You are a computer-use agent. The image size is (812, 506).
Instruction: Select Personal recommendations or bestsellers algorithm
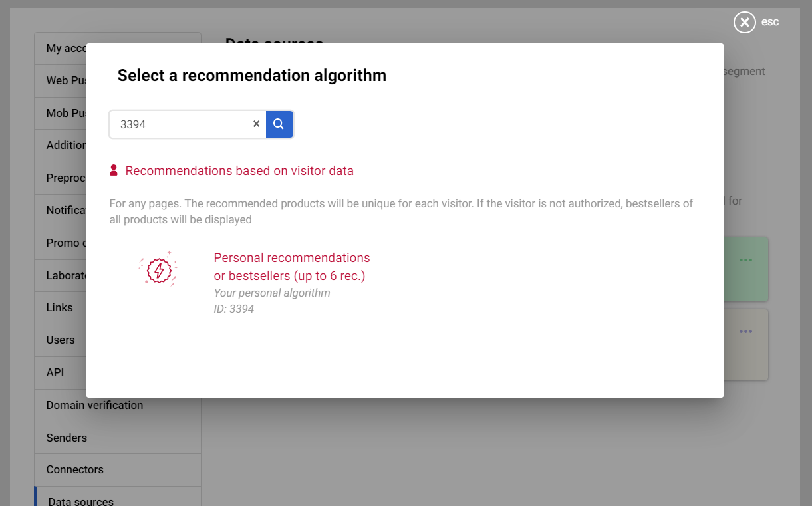coord(291,267)
